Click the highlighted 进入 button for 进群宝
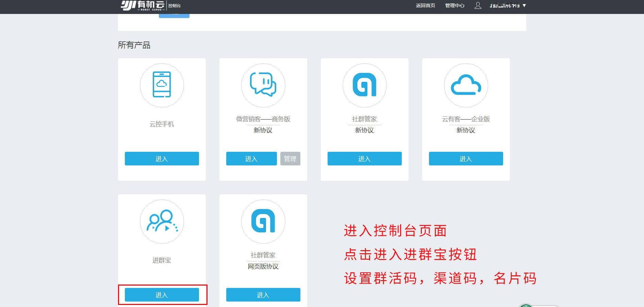 click(162, 295)
